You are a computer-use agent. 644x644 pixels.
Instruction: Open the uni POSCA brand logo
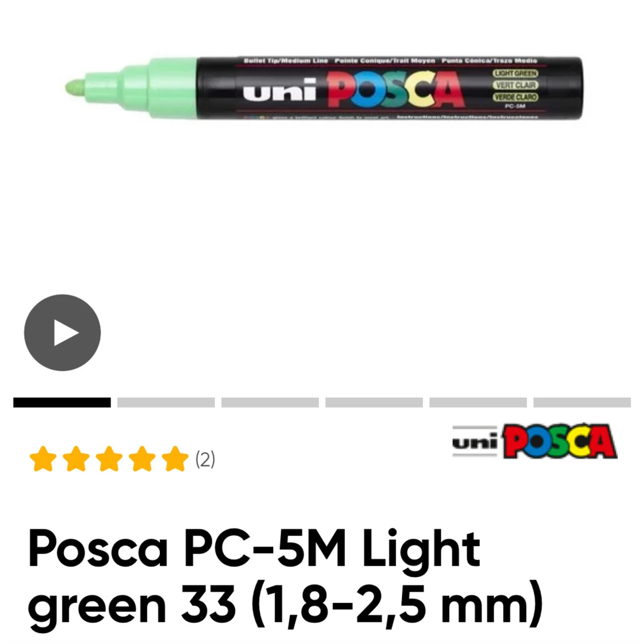(x=535, y=441)
